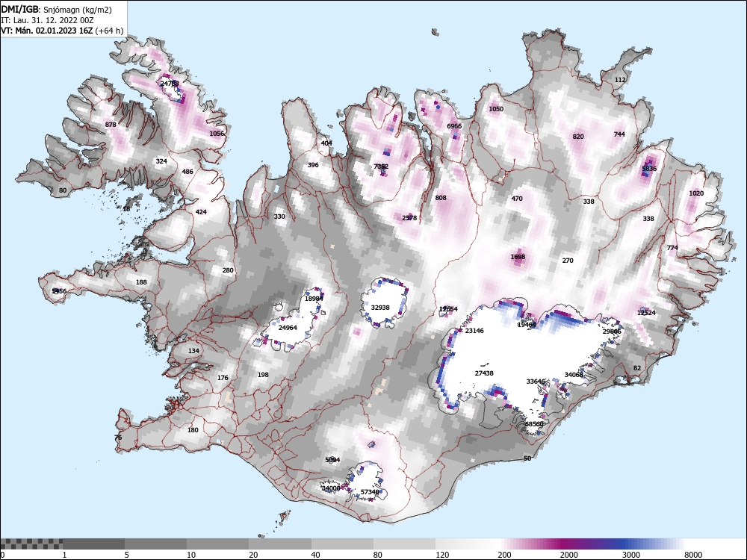This screenshot has width=747, height=560.
Task: Click the glacier value 24964
Action: (x=288, y=328)
